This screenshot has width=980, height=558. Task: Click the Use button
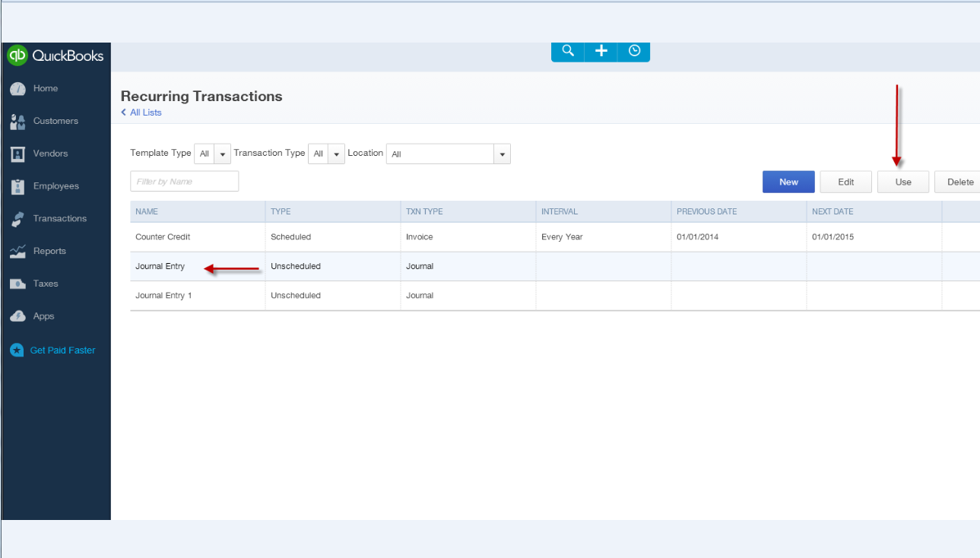click(902, 182)
